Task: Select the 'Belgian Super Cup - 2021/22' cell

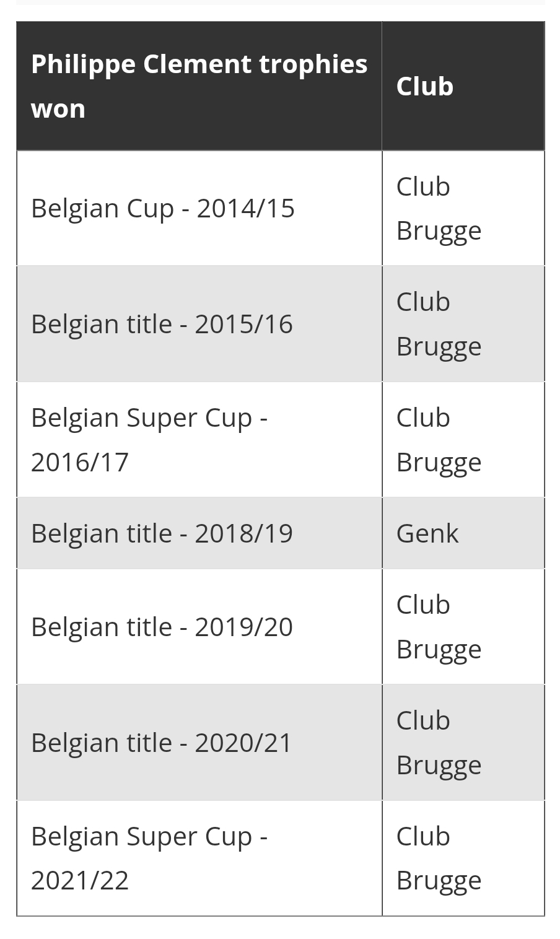Action: (x=199, y=858)
